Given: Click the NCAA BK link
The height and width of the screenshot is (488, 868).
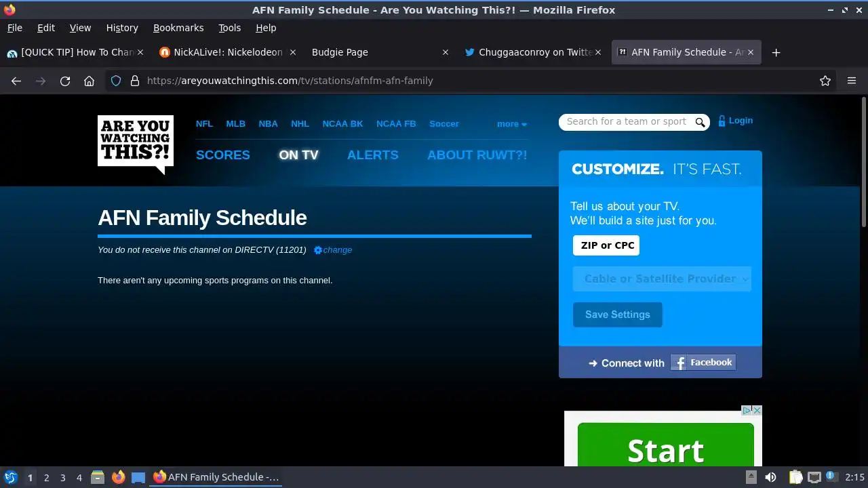Looking at the screenshot, I should (x=342, y=124).
